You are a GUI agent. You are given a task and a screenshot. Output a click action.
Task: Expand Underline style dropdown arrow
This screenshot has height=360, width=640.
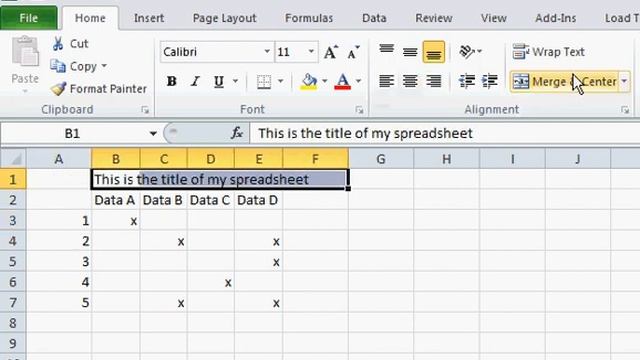pos(236,81)
